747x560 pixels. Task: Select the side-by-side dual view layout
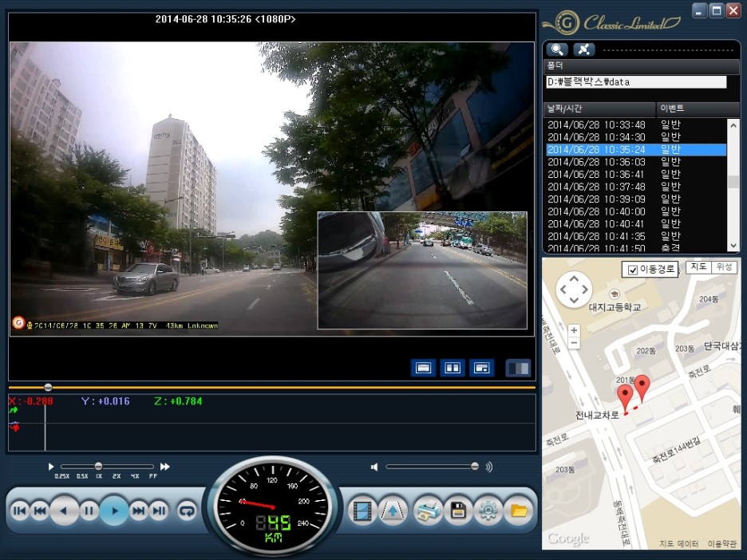[453, 368]
